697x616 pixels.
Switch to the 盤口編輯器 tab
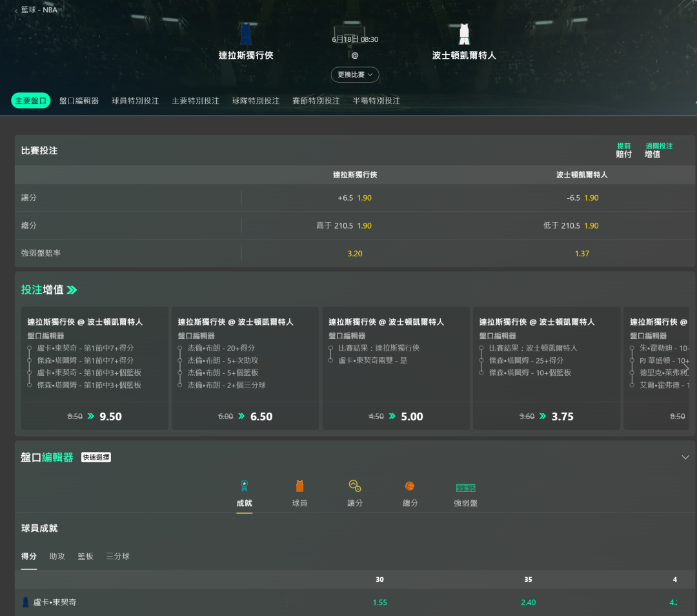tap(79, 101)
